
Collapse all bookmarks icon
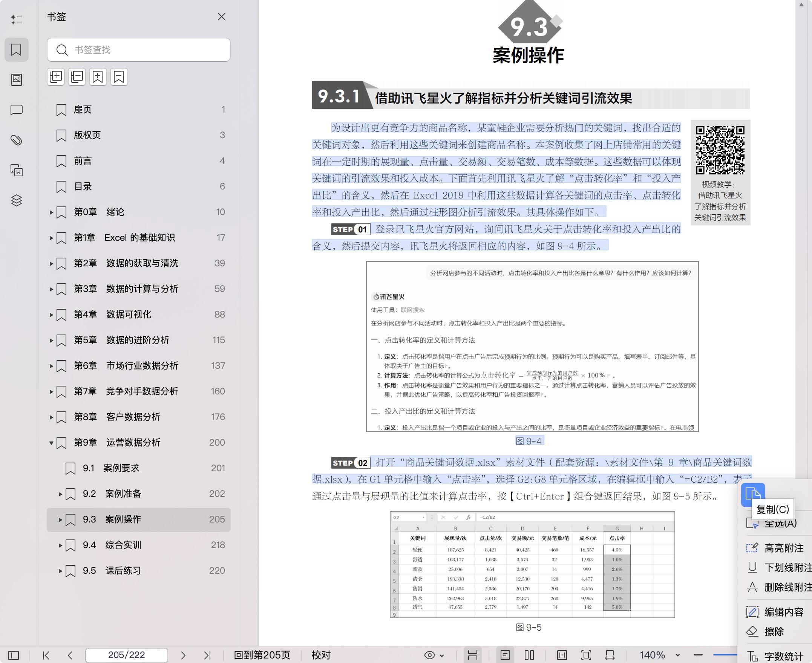click(x=77, y=77)
